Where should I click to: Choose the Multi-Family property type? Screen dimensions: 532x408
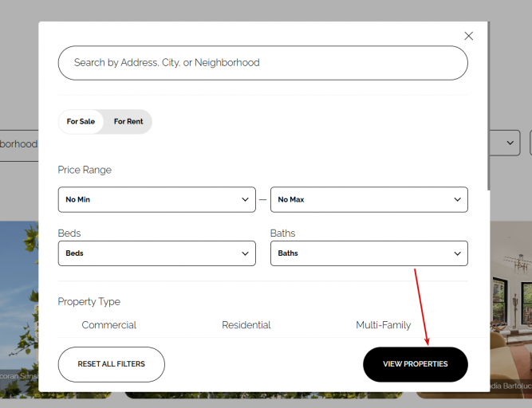click(x=383, y=325)
